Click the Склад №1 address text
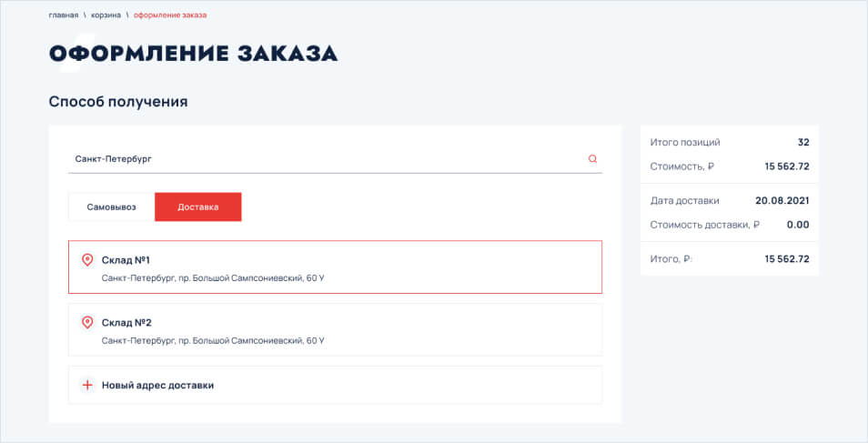Screen dimensions: 868x443 (x=213, y=278)
